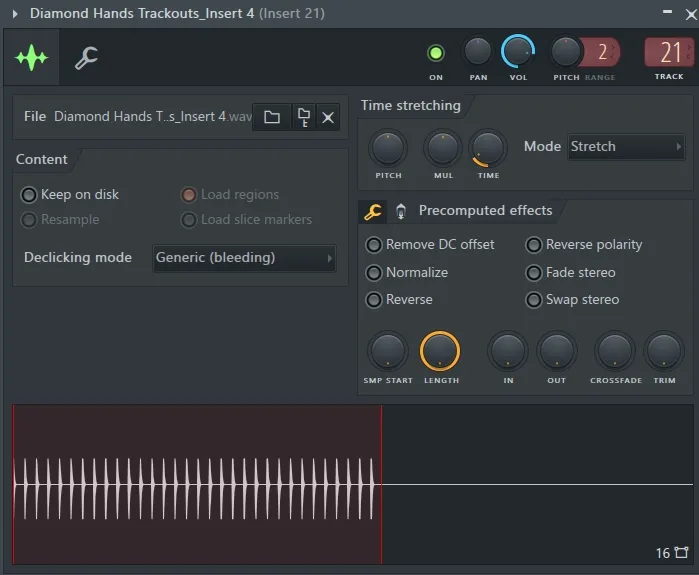Click the pitch RANGE value 2
Image resolution: width=699 pixels, height=575 pixels.
point(602,52)
